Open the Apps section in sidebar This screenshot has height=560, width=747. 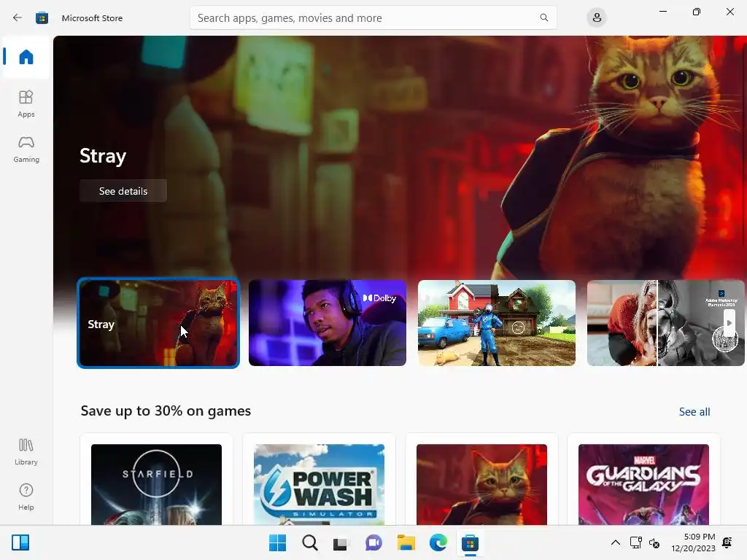(x=26, y=104)
